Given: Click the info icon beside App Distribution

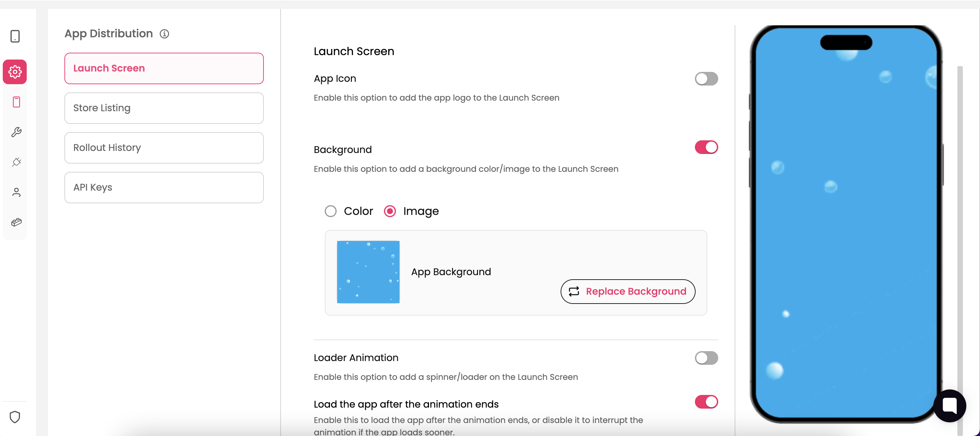Looking at the screenshot, I should (x=164, y=34).
